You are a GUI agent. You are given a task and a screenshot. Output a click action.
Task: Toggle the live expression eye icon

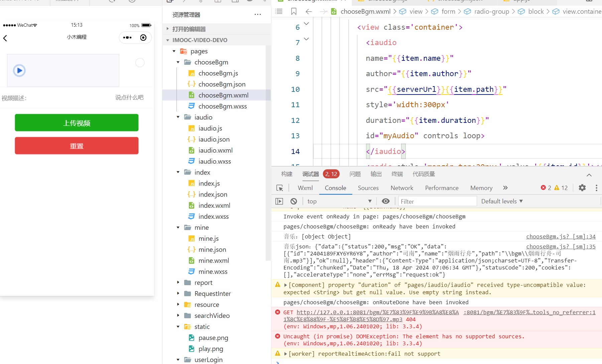pos(385,201)
